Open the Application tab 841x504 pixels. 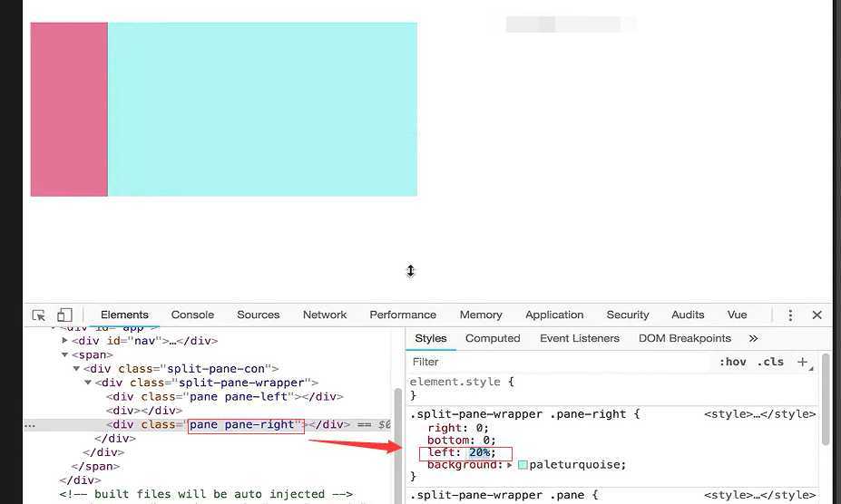tap(554, 315)
